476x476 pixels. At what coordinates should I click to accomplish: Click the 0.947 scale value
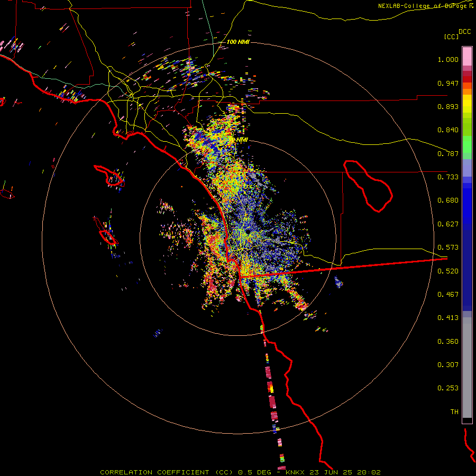tap(448, 83)
